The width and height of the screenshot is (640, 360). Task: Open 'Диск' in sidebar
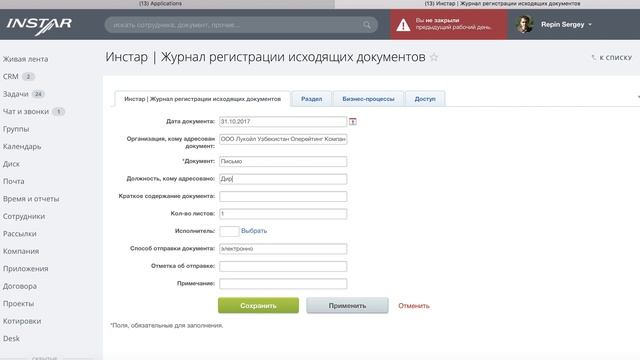coord(11,164)
